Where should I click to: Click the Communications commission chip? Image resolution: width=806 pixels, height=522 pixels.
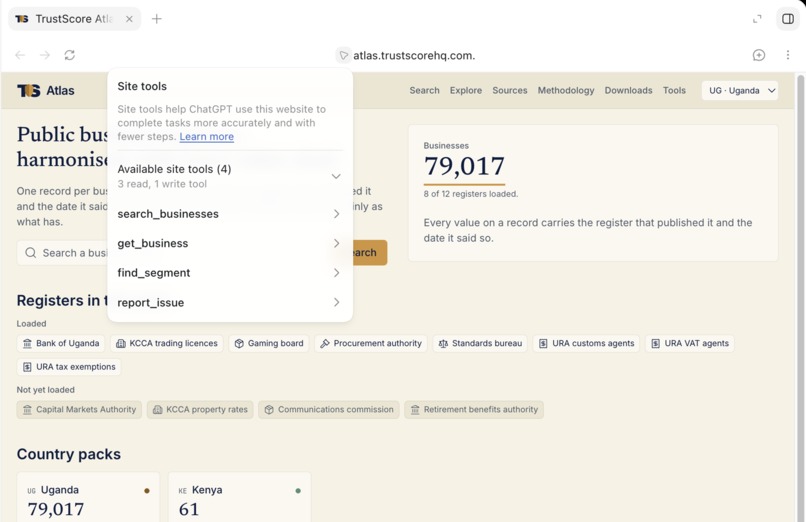(x=329, y=409)
